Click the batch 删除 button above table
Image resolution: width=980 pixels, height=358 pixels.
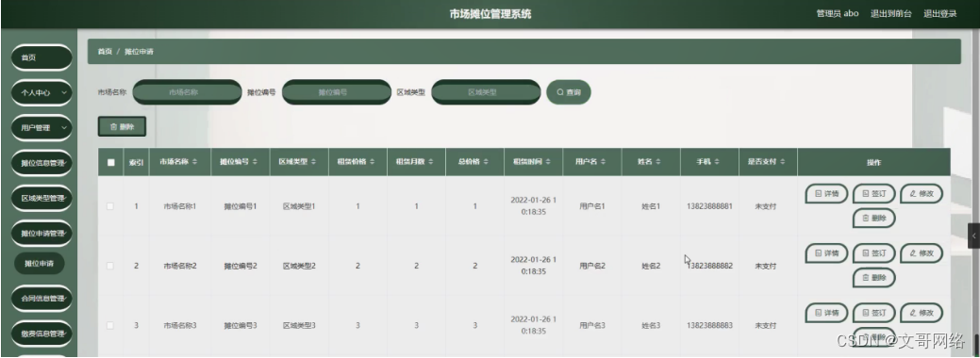click(x=122, y=127)
